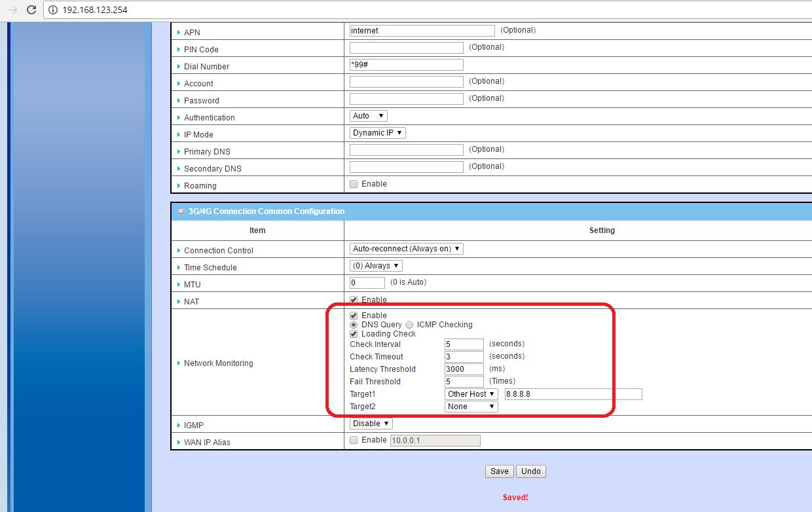Image resolution: width=812 pixels, height=512 pixels.
Task: Click the browser reload icon
Action: click(31, 10)
